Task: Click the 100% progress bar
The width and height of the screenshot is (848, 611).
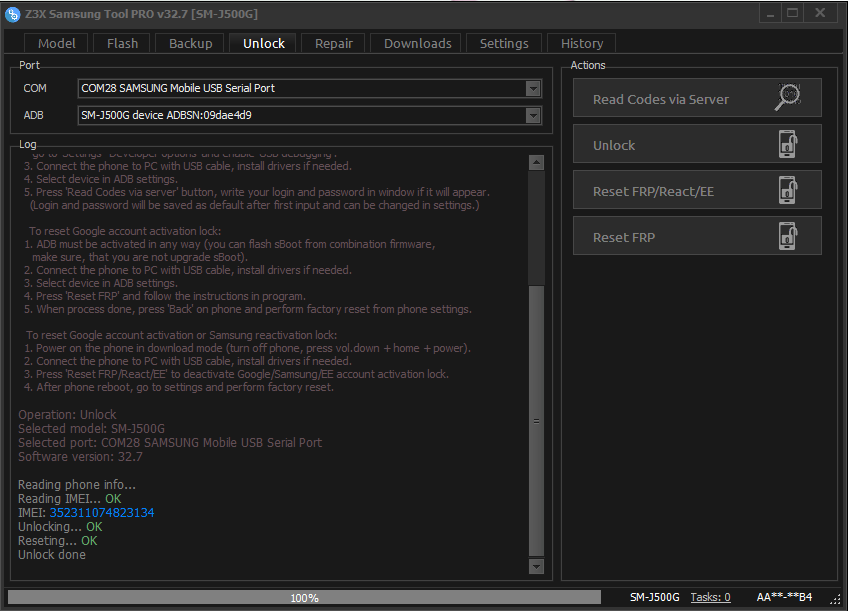Action: [304, 597]
